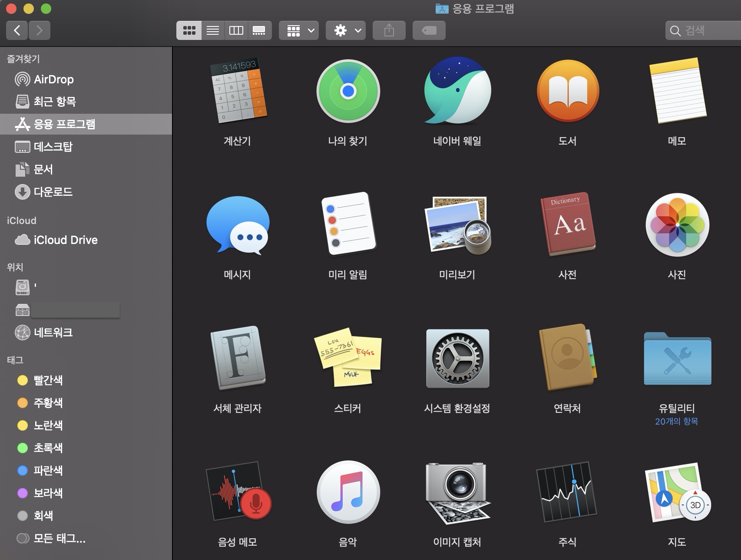
Task: Select the startup disk sidebar item
Action: pos(86,287)
